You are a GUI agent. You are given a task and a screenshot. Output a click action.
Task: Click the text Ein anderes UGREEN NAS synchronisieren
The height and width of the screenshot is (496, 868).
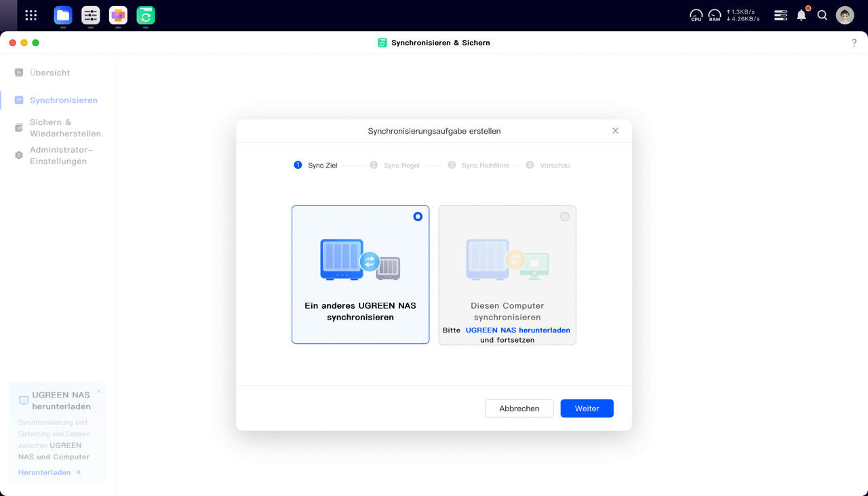click(x=360, y=311)
